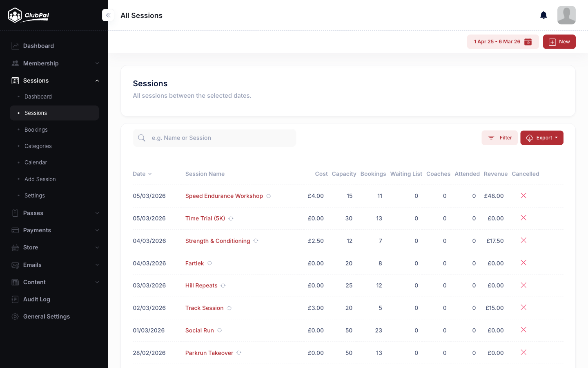
Task: Open the Audit Log icon in sidebar
Action: (x=15, y=299)
